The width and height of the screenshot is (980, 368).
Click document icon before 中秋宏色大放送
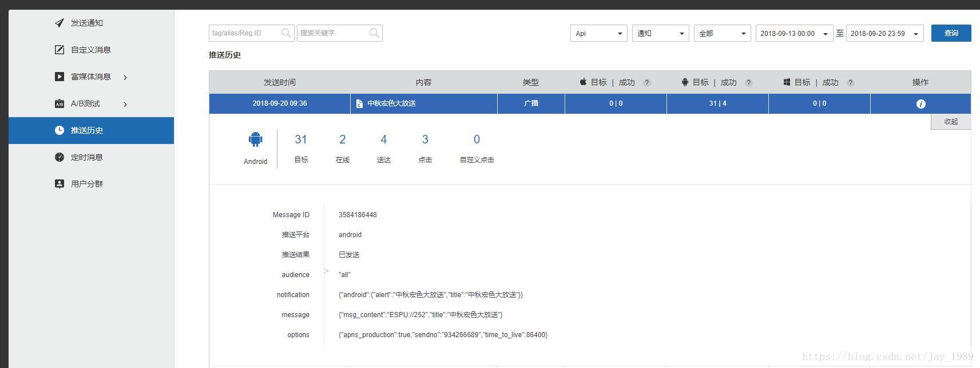tap(359, 104)
